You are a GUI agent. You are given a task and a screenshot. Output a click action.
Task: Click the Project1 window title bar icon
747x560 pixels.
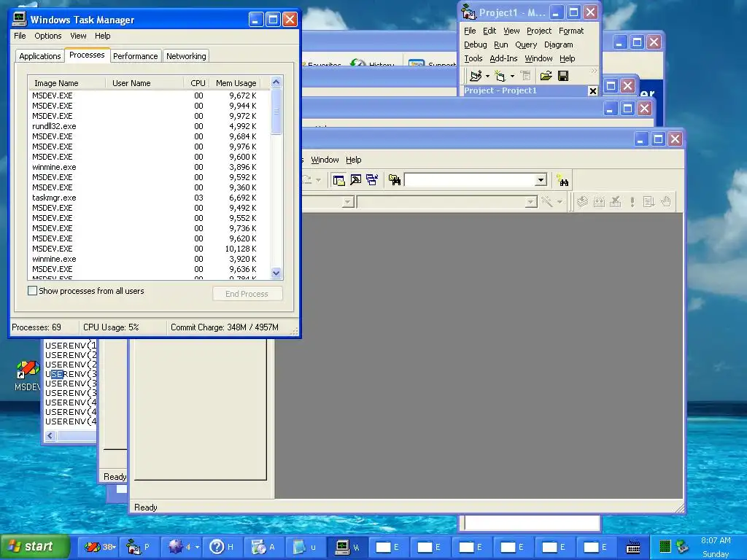469,12
